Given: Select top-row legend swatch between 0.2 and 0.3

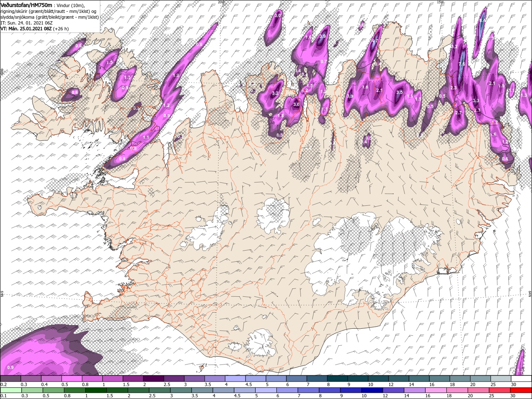Looking at the screenshot, I should pyautogui.click(x=10, y=378).
